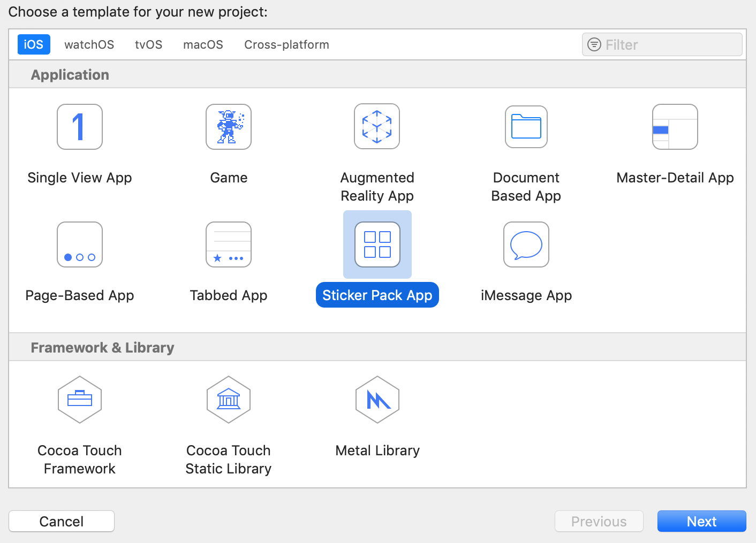Focus the Filter text field
Viewport: 756px width, 543px height.
pos(662,44)
